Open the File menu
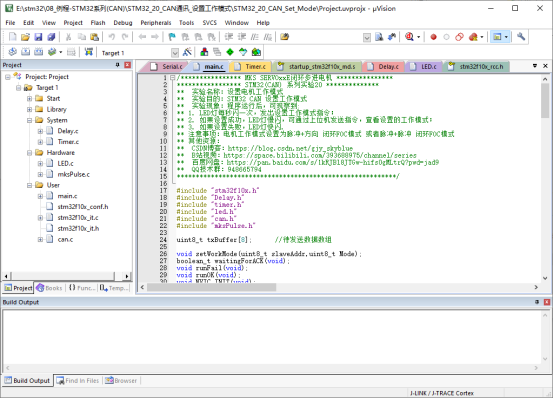Viewport: 554px width, 398px height. (x=10, y=23)
